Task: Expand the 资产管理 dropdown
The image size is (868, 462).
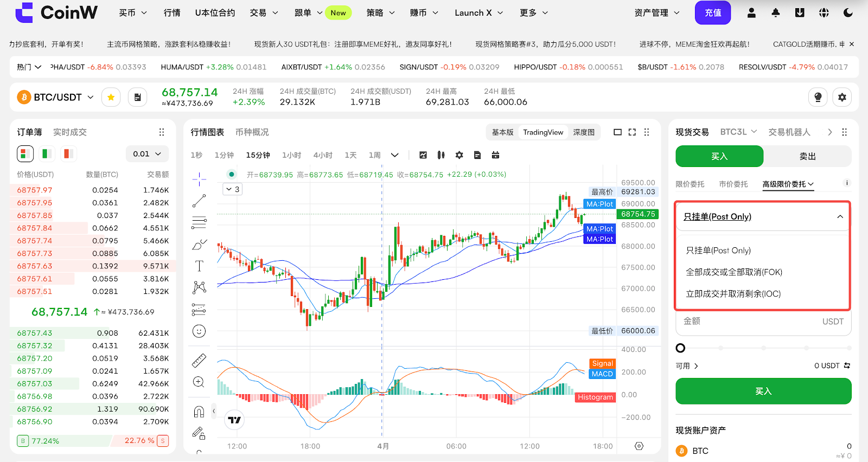Action: coord(657,12)
